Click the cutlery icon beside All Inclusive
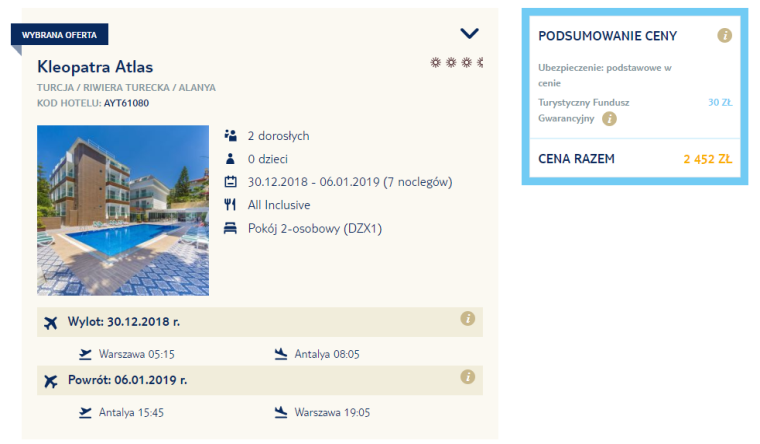This screenshot has width=760, height=444. (x=230, y=205)
